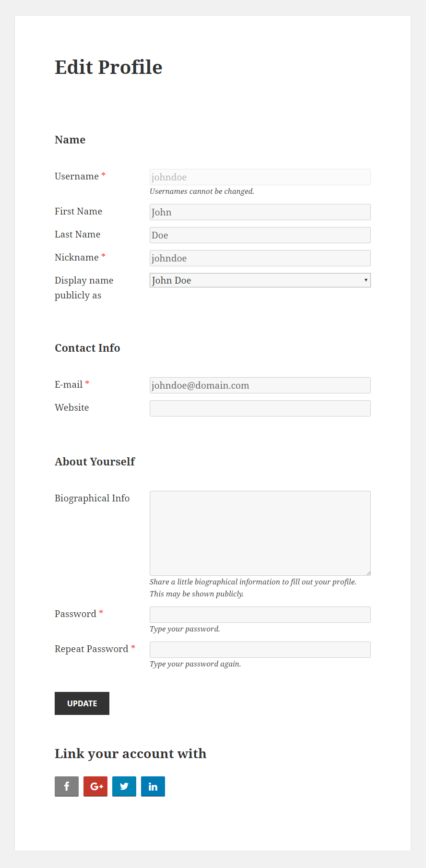Focus the Last Name field
The image size is (426, 868).
(x=260, y=235)
